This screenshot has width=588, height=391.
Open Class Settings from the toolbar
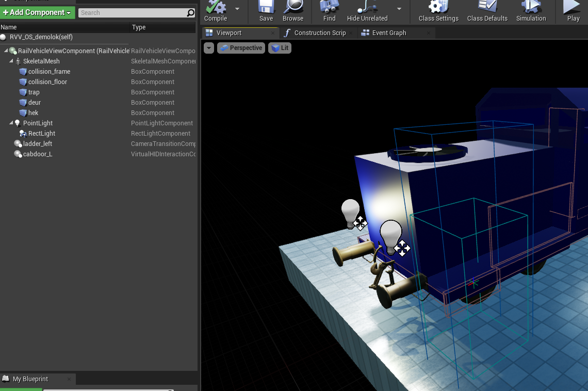click(438, 7)
